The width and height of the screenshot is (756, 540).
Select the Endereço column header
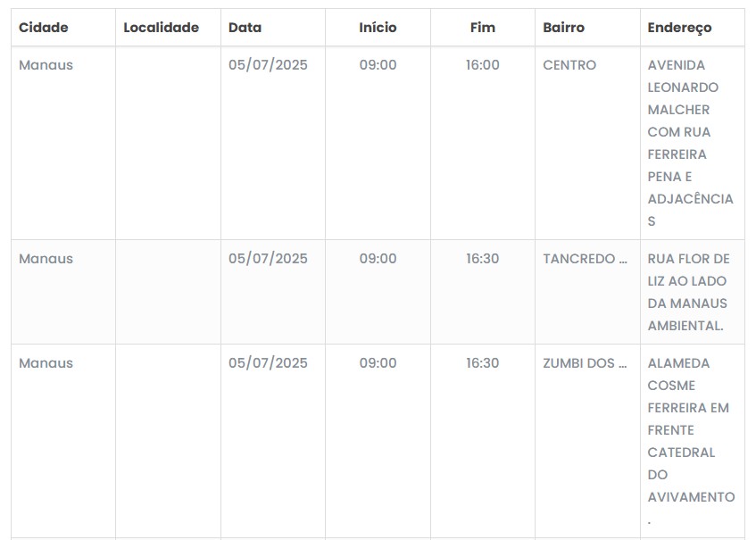[680, 28]
